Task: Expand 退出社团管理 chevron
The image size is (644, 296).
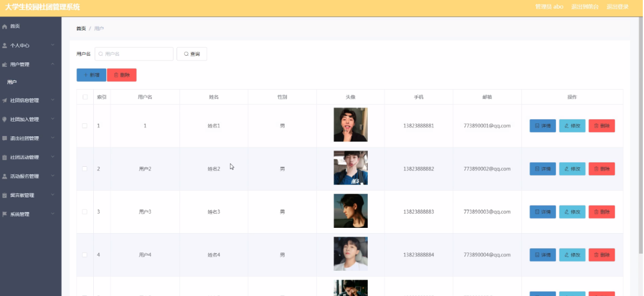Action: click(53, 138)
